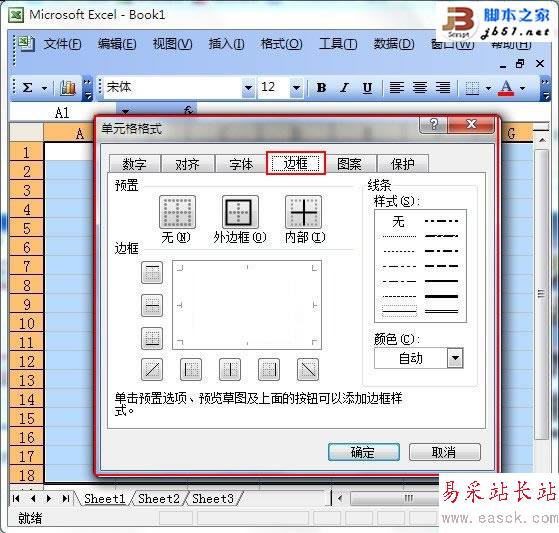The height and width of the screenshot is (533, 559).
Task: Switch to the Sheet1 tab
Action: [105, 498]
